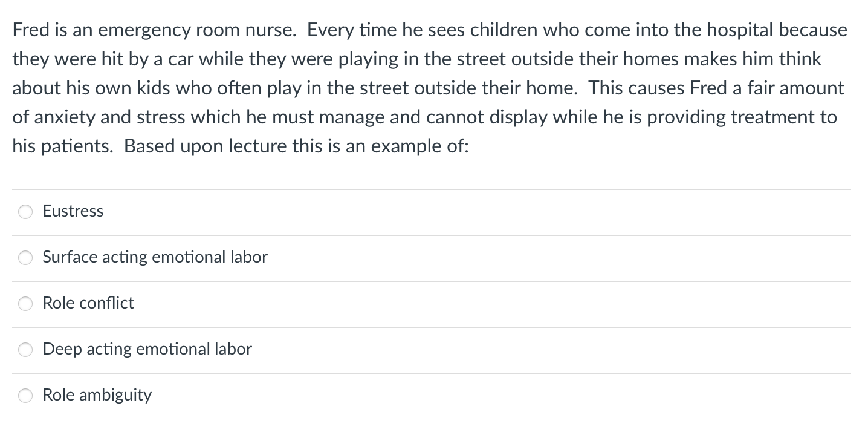Select the Eustress radio button
Screen dimensions: 868x432
coord(25,212)
